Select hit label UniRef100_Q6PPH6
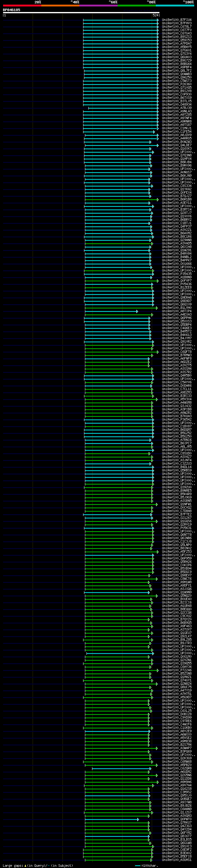197x868 pixels. (177, 318)
